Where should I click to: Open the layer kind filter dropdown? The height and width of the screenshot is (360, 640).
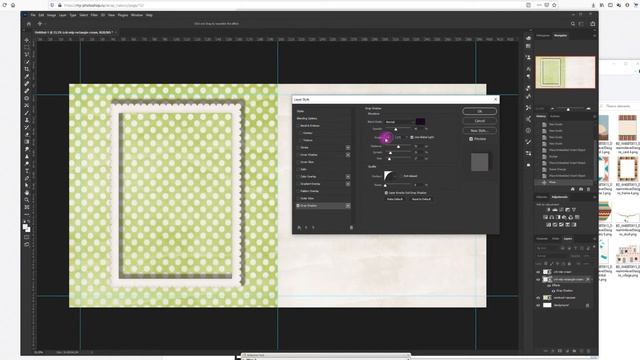[547, 248]
